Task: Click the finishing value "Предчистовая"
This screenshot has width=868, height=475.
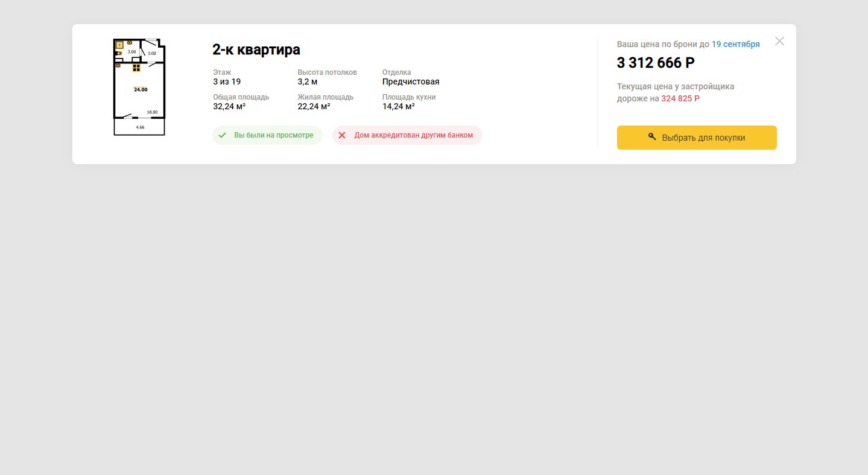Action: [411, 82]
